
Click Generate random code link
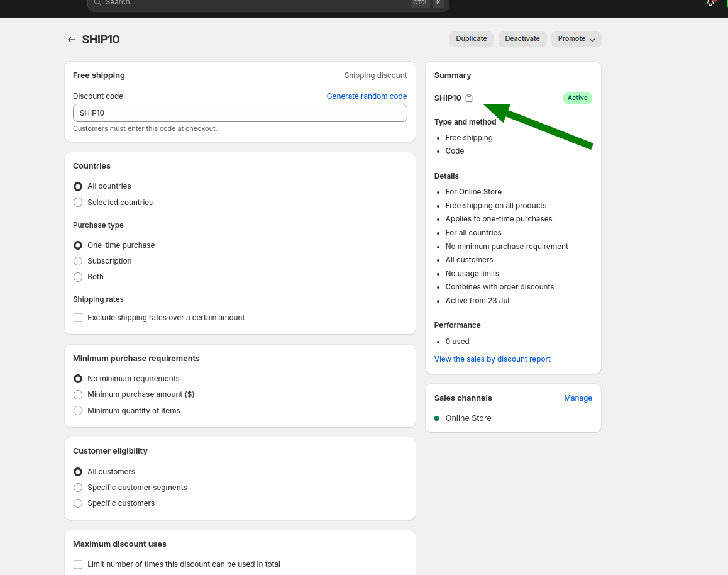[367, 96]
